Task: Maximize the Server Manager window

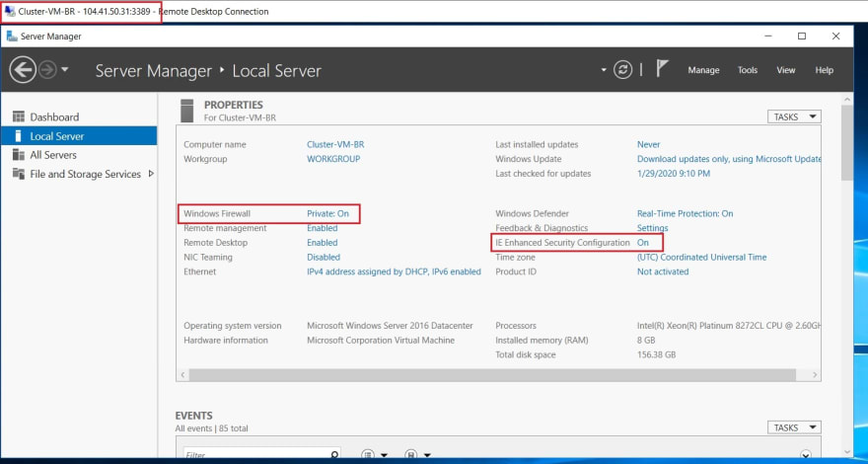Action: click(x=802, y=36)
